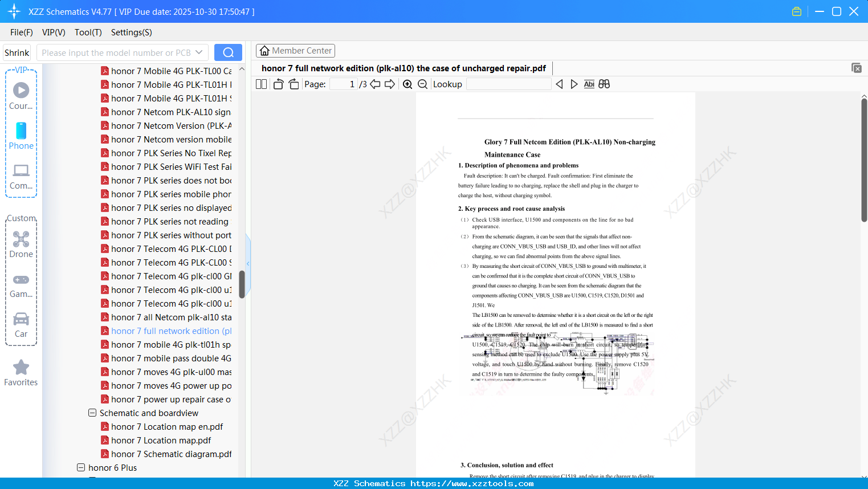Open honor 7 mobile 4G plk-tl01h file

[x=171, y=344]
